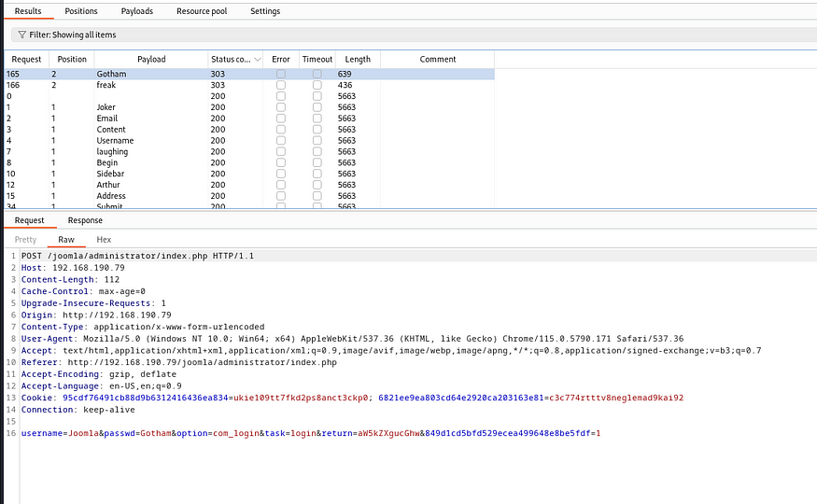
Task: Click the Content-Length header line
Action: [70, 280]
